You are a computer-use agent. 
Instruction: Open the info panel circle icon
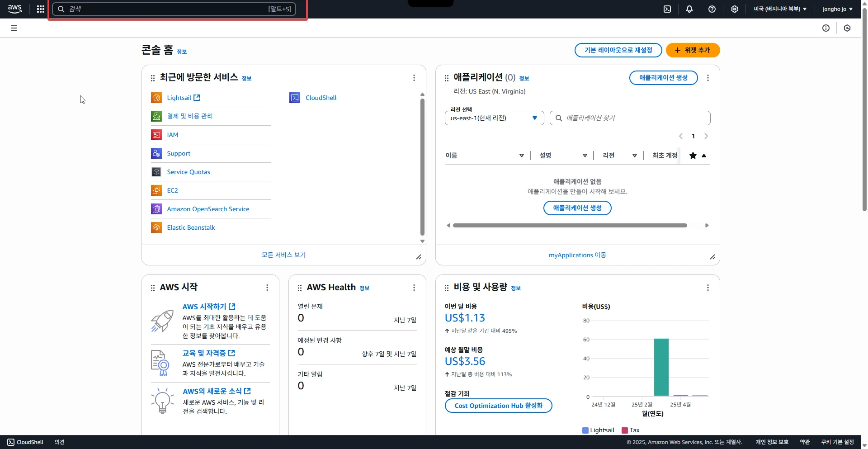[x=826, y=28]
